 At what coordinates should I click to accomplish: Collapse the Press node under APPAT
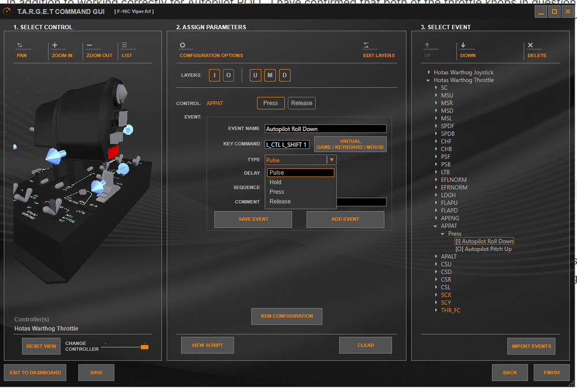point(443,234)
